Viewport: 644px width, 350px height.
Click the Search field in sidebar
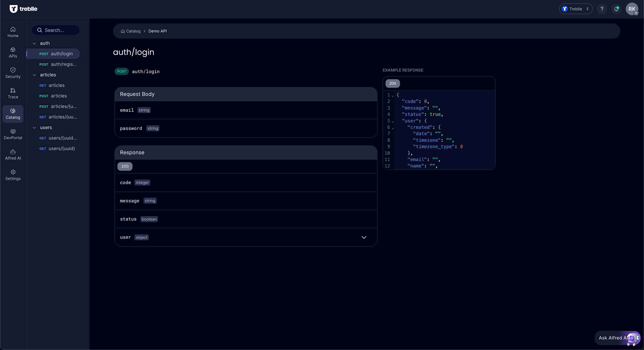55,30
